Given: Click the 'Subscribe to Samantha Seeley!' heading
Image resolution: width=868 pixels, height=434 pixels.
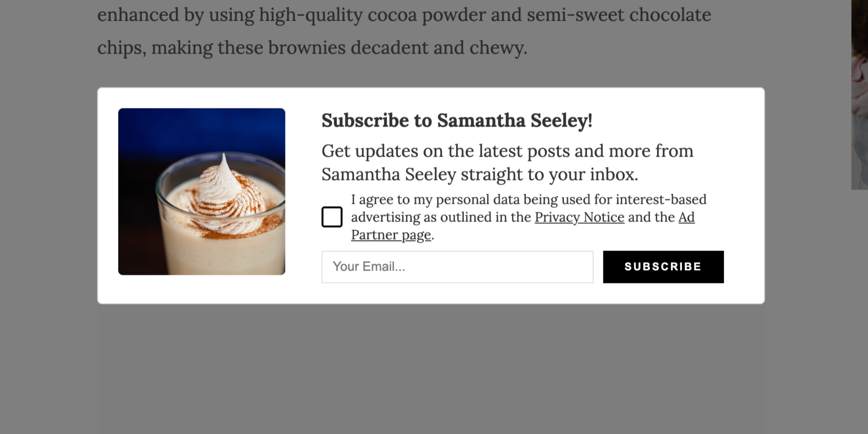Looking at the screenshot, I should (x=457, y=120).
